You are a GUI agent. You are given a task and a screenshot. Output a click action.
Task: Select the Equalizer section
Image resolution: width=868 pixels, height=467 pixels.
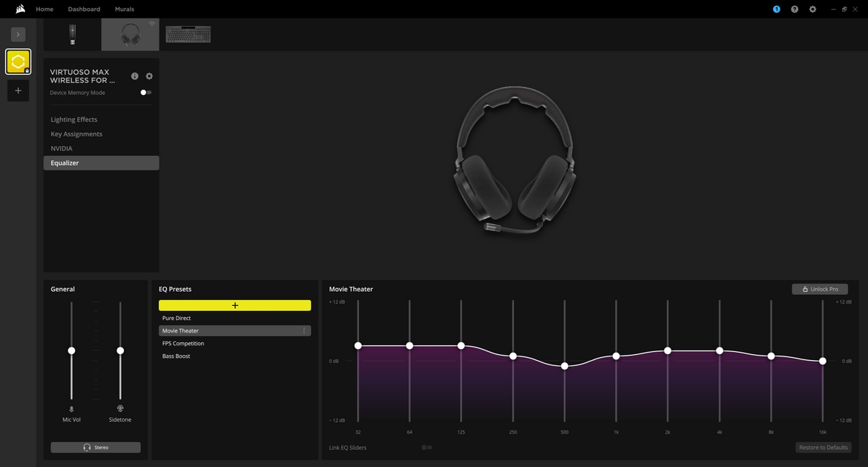pyautogui.click(x=102, y=163)
